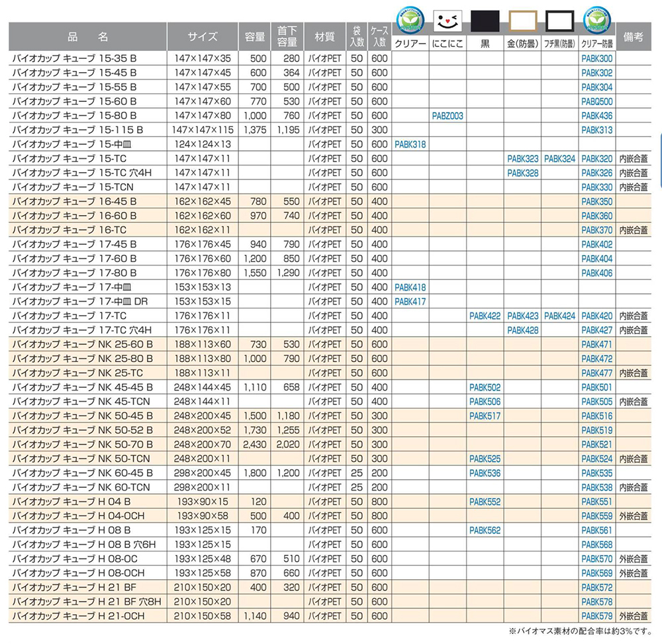The height and width of the screenshot is (644, 662).
Task: Select the black-rimmed white lid swatch
Action: [x=560, y=21]
